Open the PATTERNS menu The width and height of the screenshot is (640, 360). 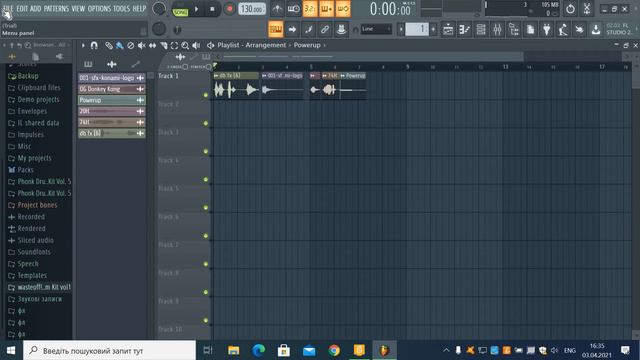coord(57,8)
